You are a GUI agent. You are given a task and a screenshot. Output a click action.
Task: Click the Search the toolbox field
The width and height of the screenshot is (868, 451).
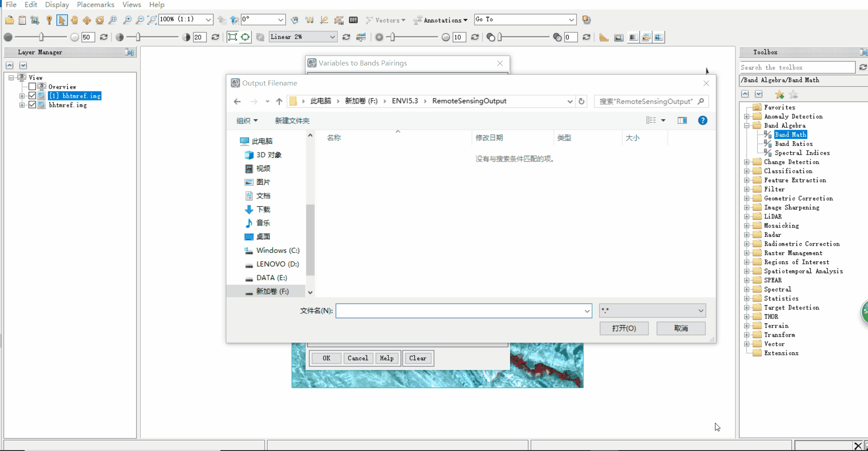coord(797,67)
